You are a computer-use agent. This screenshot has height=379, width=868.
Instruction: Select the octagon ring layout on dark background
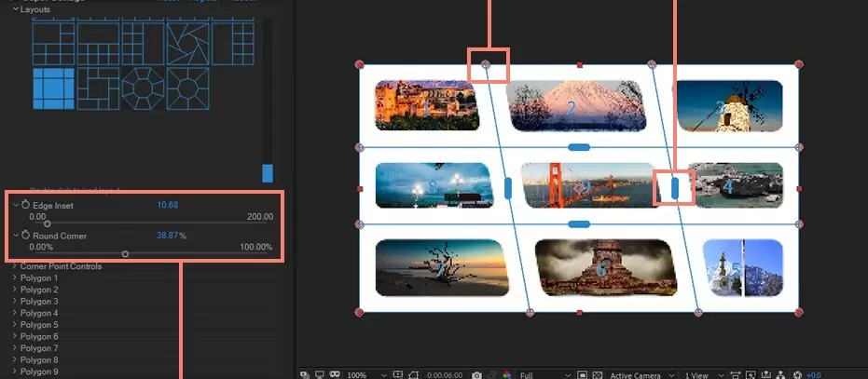click(143, 88)
